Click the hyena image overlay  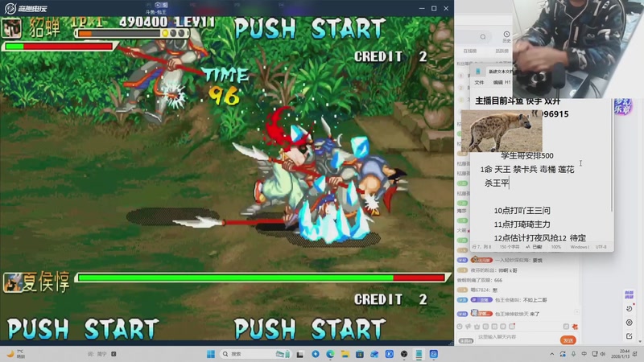click(502, 131)
